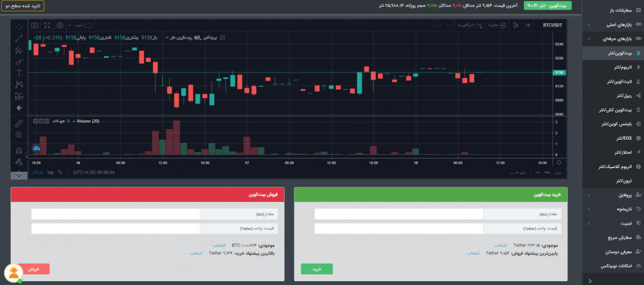
Task: Click the 'هفته' week range button
Action: (547, 172)
